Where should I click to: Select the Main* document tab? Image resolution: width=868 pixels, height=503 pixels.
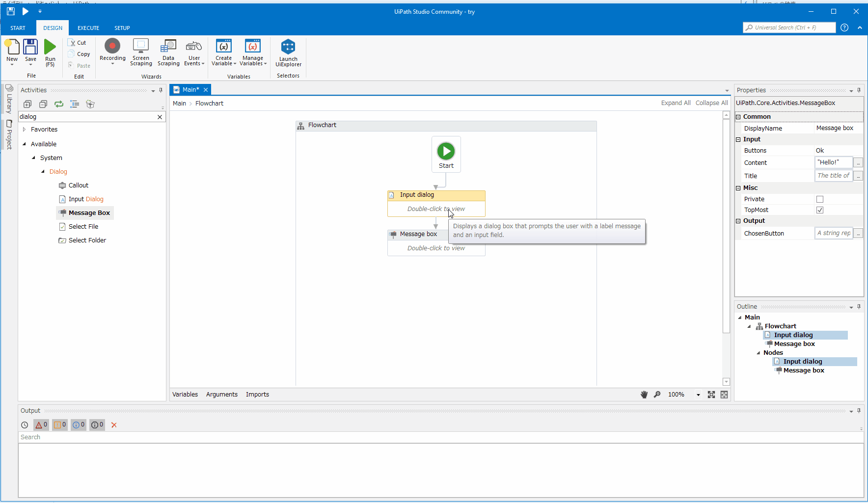click(x=190, y=90)
